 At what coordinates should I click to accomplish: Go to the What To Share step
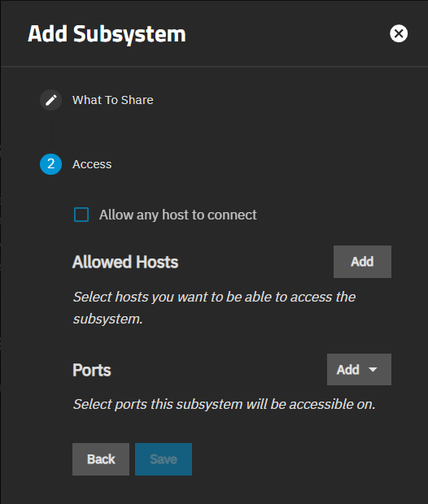[x=112, y=100]
